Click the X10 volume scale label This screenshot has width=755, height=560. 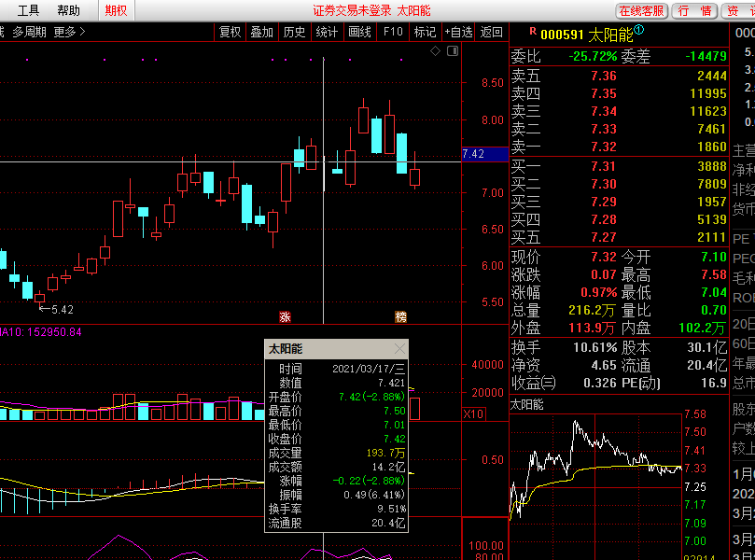(x=474, y=414)
